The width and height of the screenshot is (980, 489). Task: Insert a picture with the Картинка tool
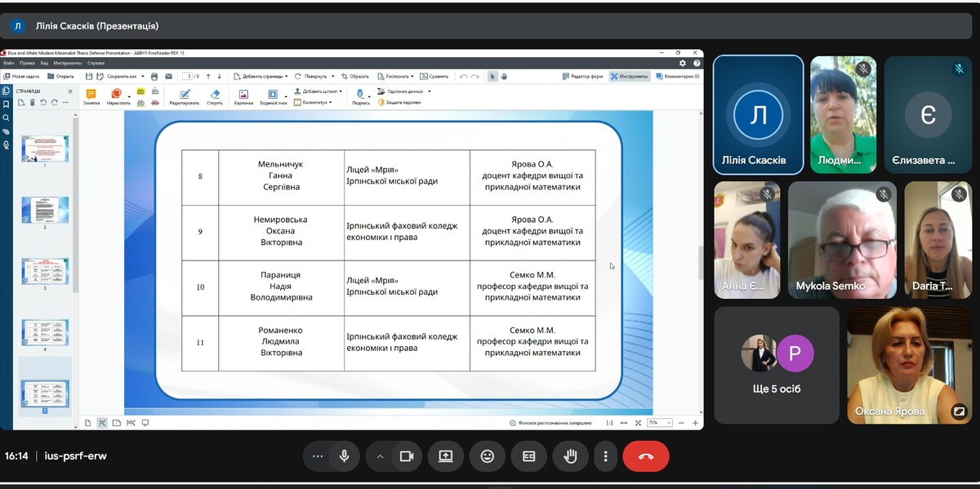[243, 97]
